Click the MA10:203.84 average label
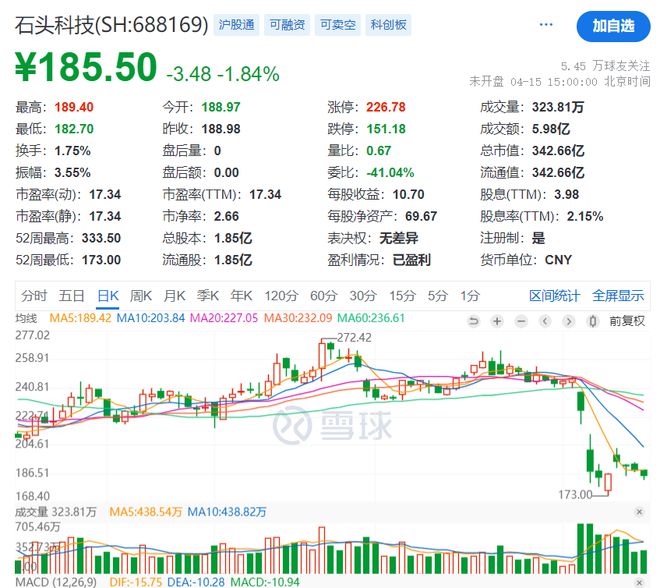The width and height of the screenshot is (660, 588). point(150,317)
